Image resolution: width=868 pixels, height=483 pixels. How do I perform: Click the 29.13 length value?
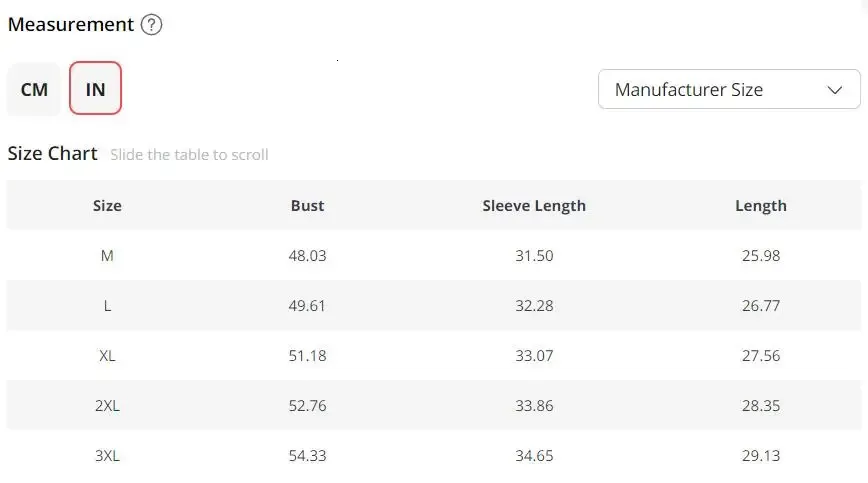point(760,456)
